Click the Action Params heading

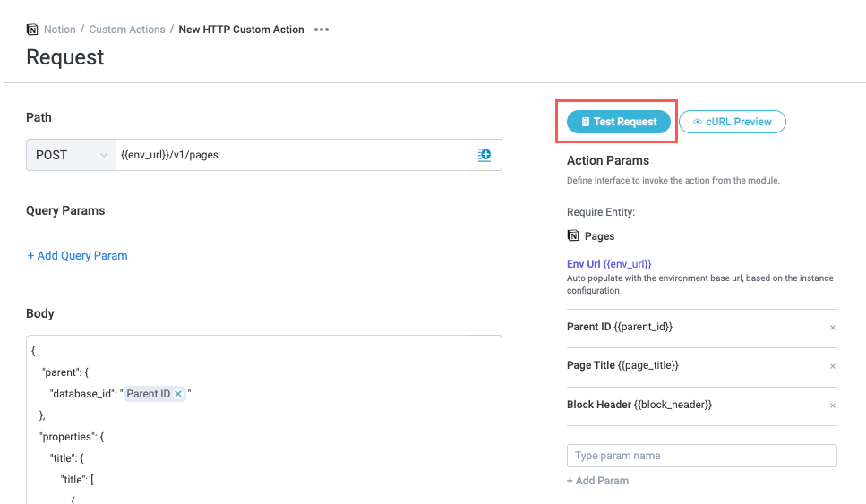click(608, 160)
